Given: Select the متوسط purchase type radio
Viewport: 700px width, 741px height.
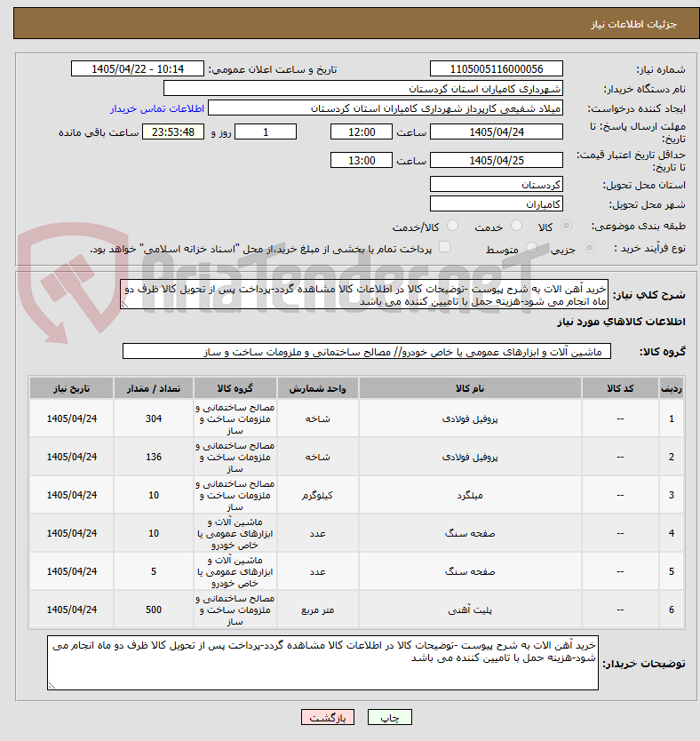Looking at the screenshot, I should click(x=531, y=248).
